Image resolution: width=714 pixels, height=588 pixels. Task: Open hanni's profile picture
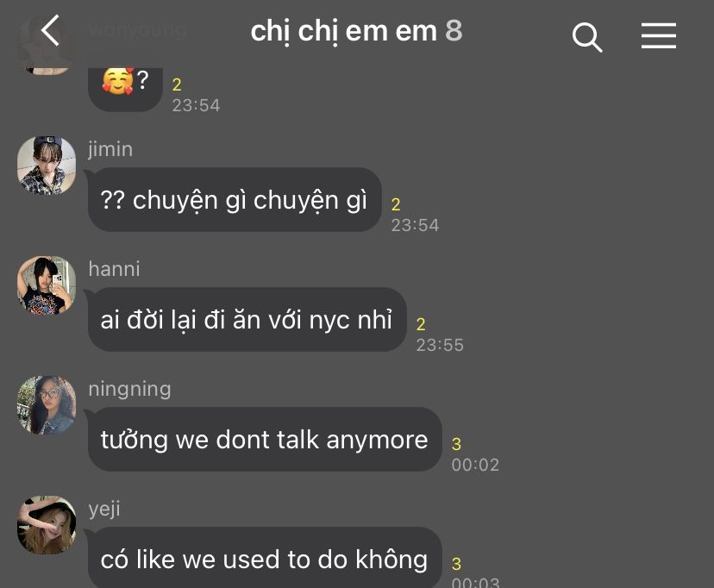click(x=47, y=285)
